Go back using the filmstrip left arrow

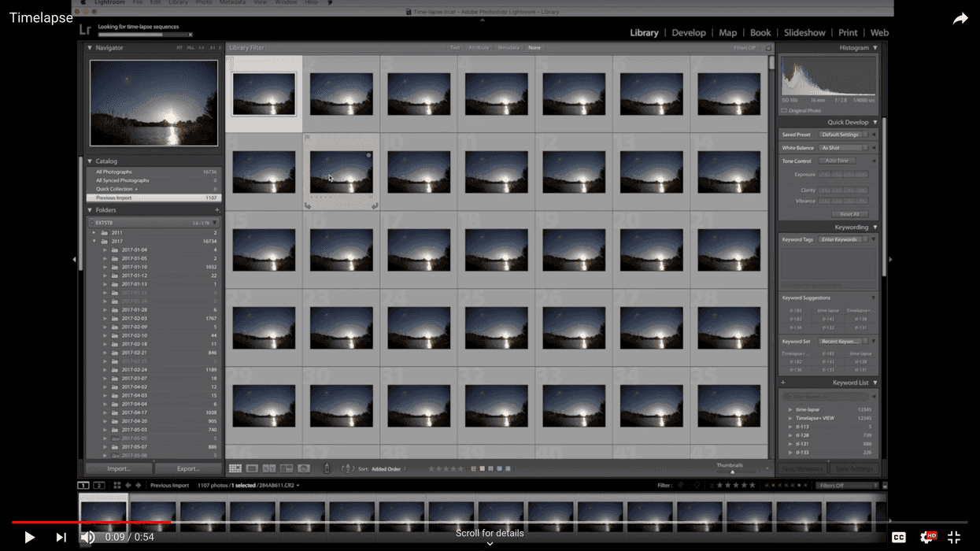128,486
